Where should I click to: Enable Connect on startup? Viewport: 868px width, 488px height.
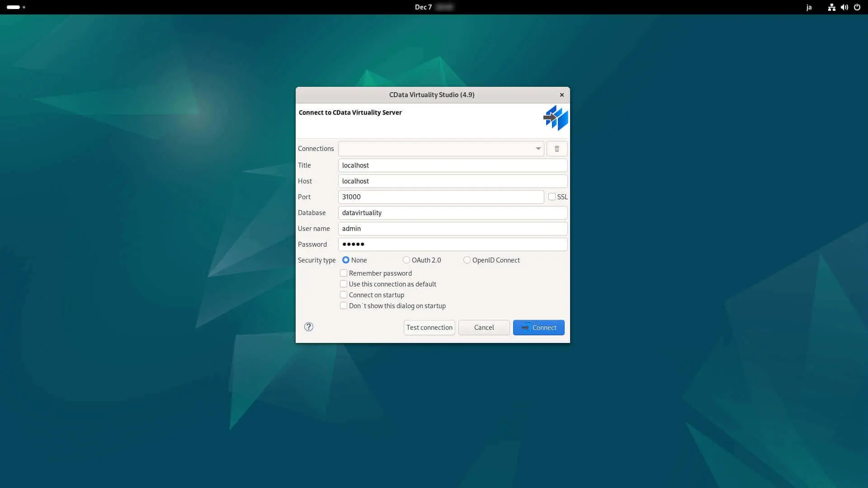[344, 295]
